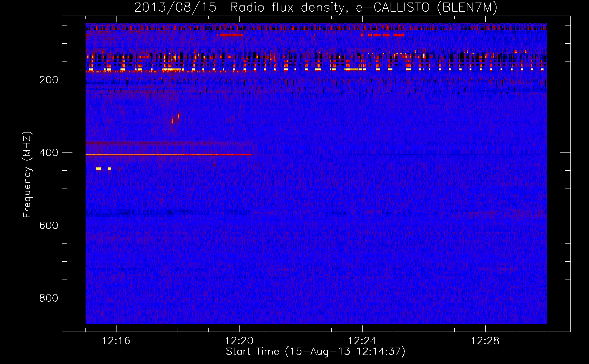This screenshot has width=589, height=364.
Task: Click the 12:28 time tick label
Action: pyautogui.click(x=485, y=341)
